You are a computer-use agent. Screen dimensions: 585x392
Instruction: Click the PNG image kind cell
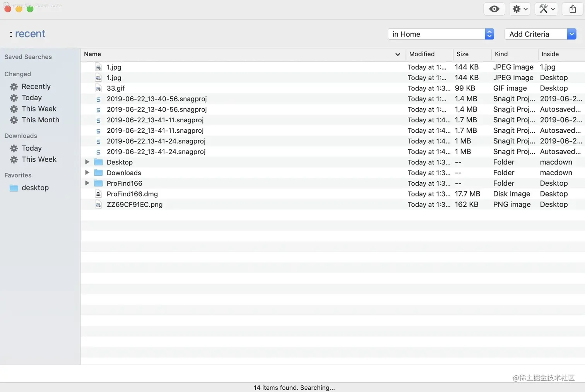512,204
